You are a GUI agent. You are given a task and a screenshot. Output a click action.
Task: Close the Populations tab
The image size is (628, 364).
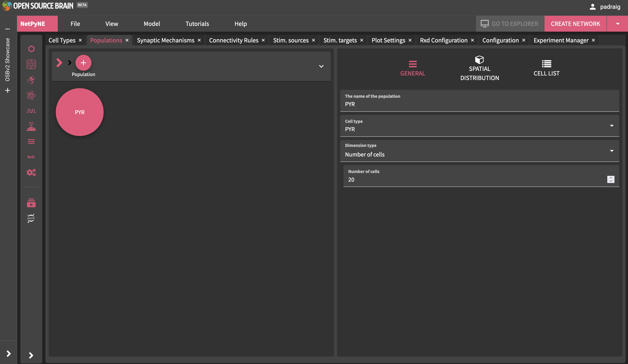(127, 40)
